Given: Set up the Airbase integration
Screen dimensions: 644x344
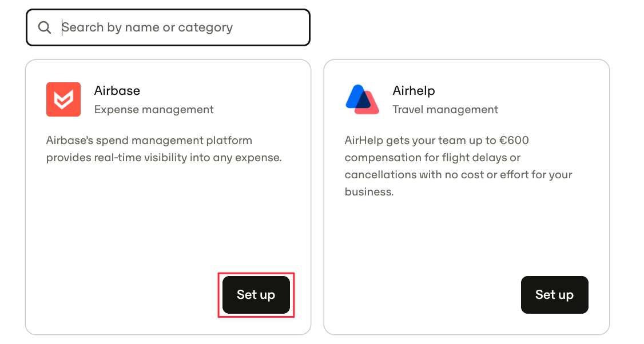Looking at the screenshot, I should [256, 295].
